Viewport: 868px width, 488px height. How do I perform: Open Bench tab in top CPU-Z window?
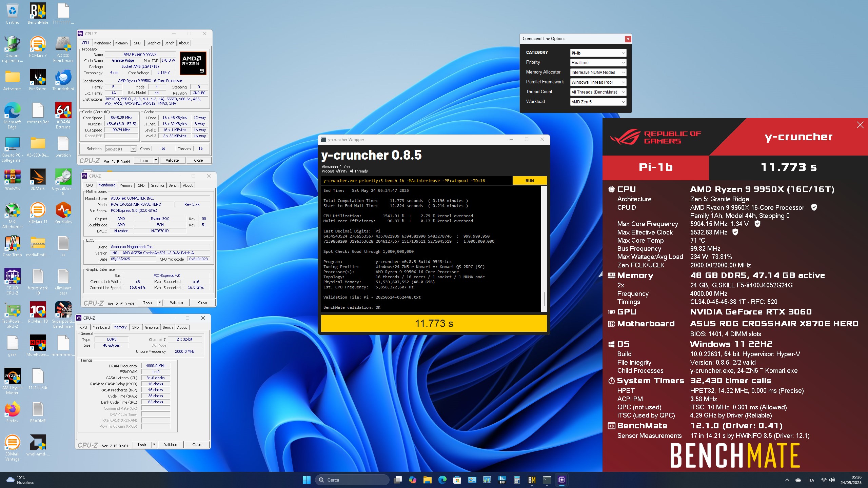coord(169,43)
